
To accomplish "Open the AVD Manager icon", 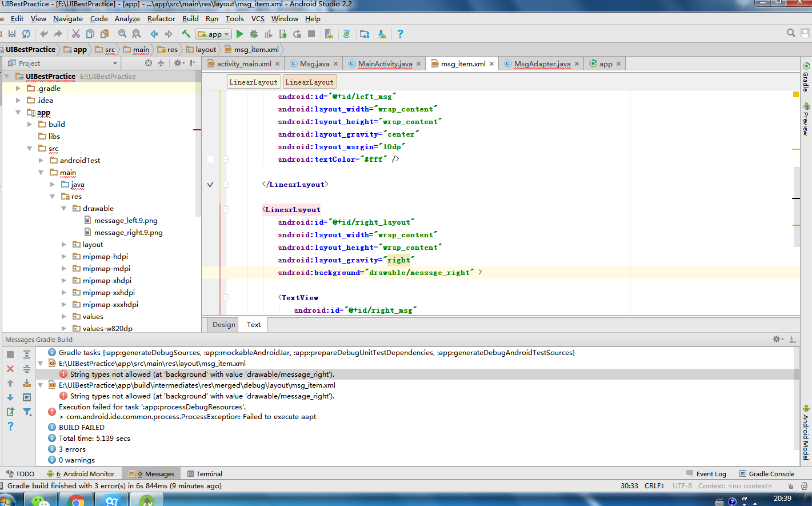I will pos(329,34).
